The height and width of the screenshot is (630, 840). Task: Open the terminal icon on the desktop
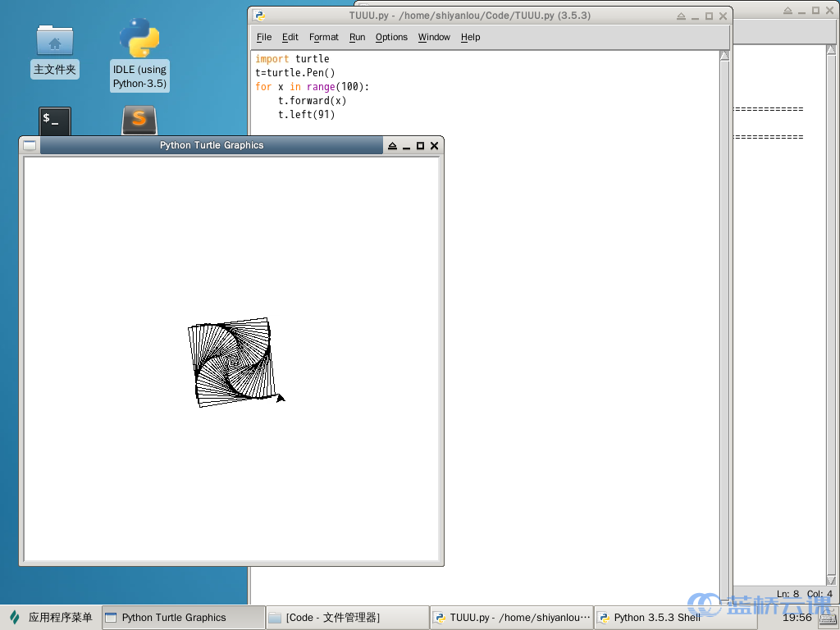point(55,121)
